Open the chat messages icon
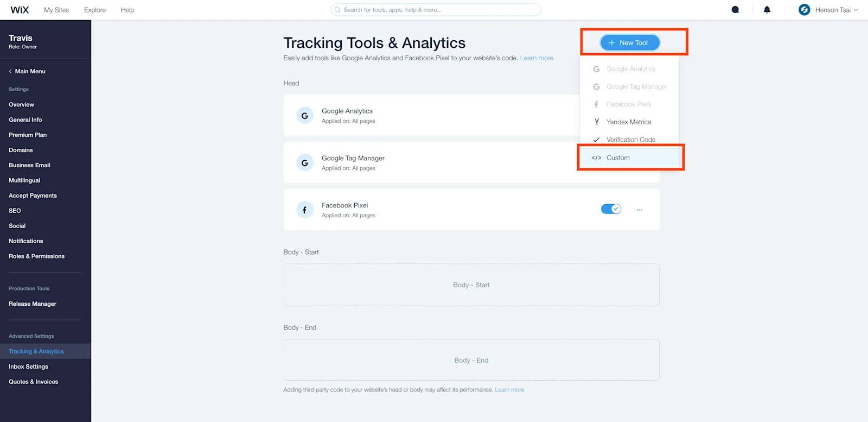 [735, 10]
